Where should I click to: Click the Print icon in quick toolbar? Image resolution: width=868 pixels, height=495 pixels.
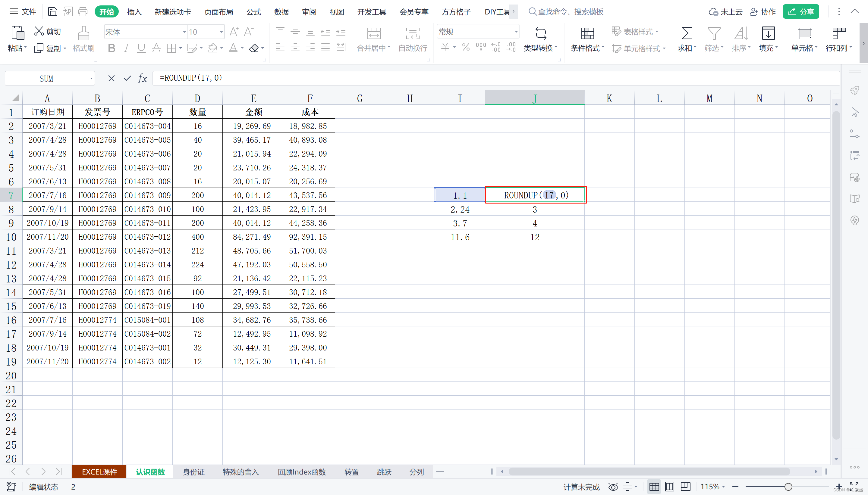83,11
